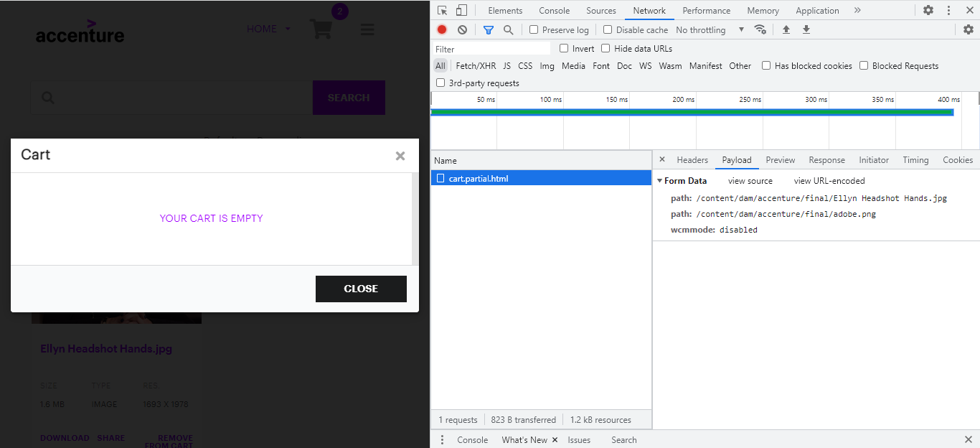
Task: Toggle the Invert filter checkbox
Action: [x=564, y=48]
